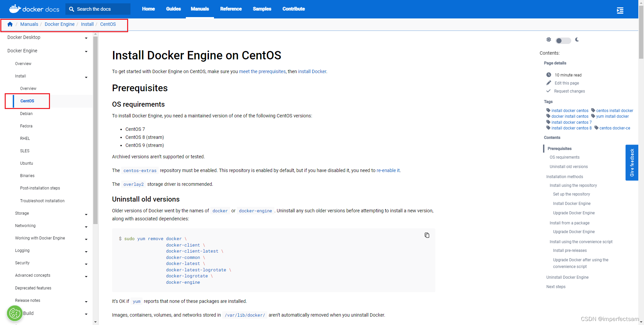Open the cookie preferences icon
The image size is (644, 325).
pos(15,314)
